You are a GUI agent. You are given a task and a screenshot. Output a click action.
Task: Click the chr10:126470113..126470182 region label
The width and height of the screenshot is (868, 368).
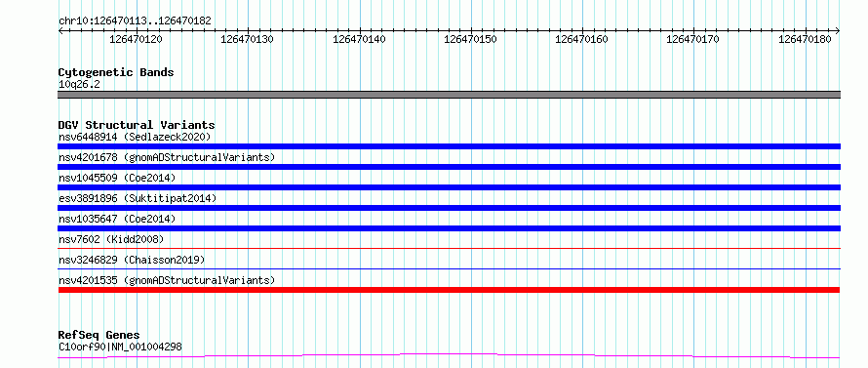(x=135, y=21)
